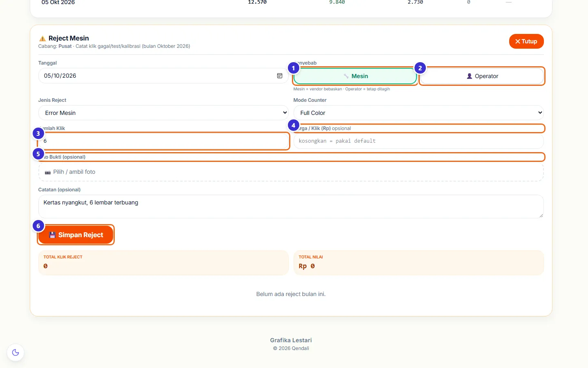This screenshot has height=368, width=588.
Task: Click the 'Belum ada reject bulan ini.' text
Action: [x=291, y=294]
